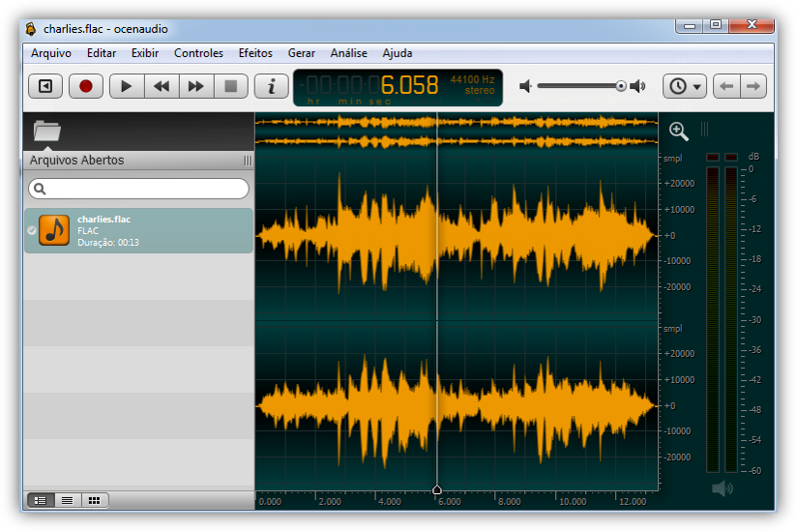
Task: Click the 8.000 mark on the time ruler
Action: click(x=509, y=501)
